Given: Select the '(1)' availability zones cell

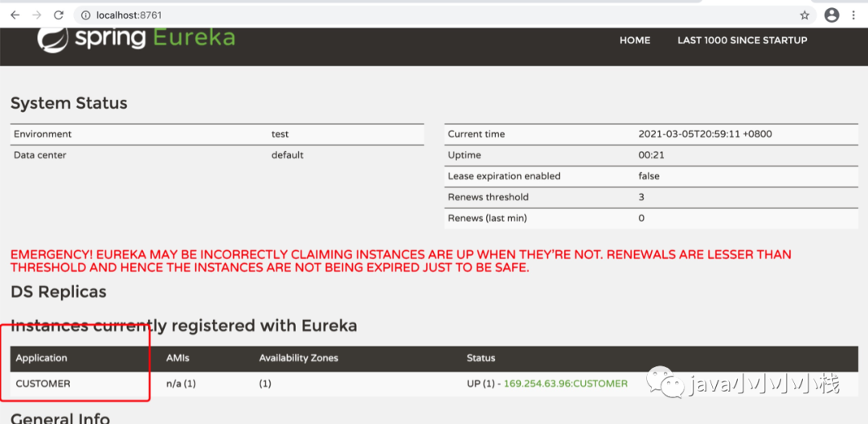Looking at the screenshot, I should coord(265,384).
